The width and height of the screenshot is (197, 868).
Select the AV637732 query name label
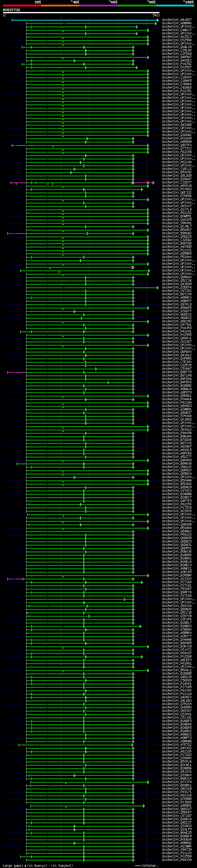point(11,10)
